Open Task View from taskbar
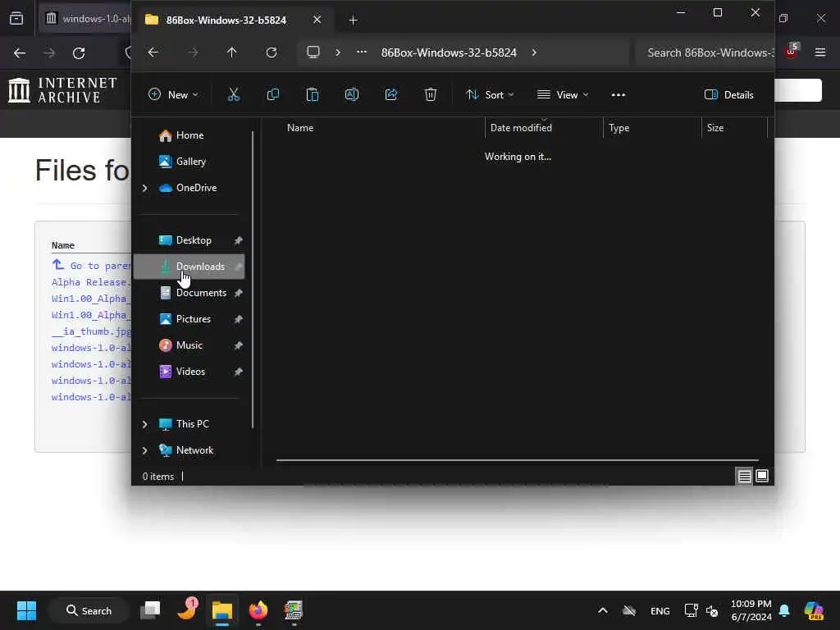 tap(150, 610)
